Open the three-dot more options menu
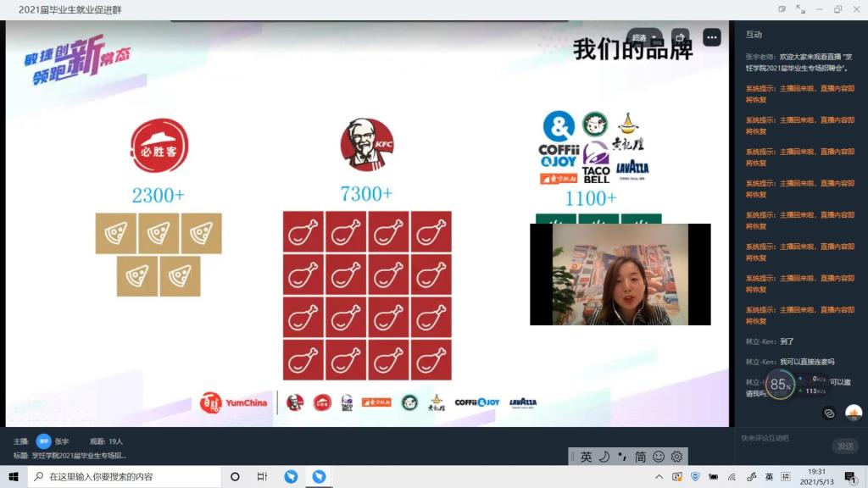 click(711, 38)
